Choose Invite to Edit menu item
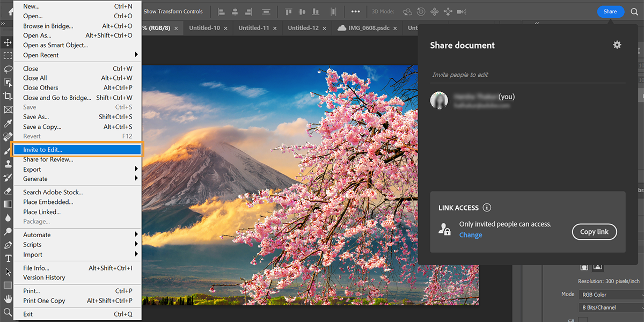Screen dimensions: 644x322 coord(78,150)
